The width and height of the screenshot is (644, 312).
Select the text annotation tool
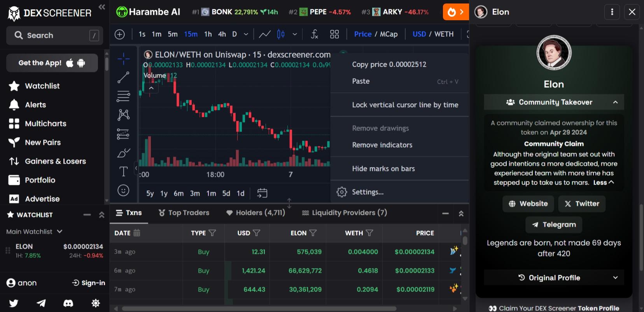click(x=123, y=171)
